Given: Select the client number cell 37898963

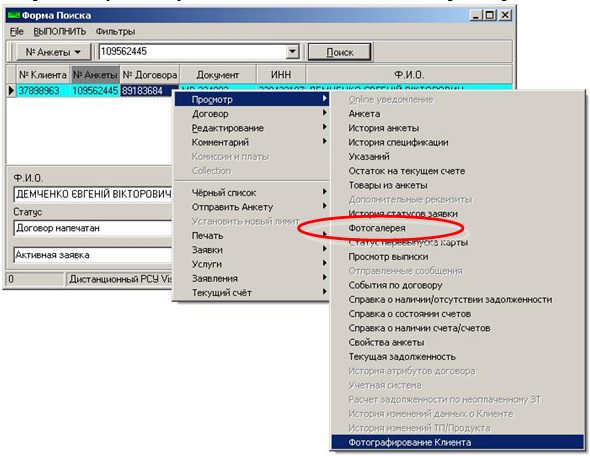Looking at the screenshot, I should coord(43,91).
